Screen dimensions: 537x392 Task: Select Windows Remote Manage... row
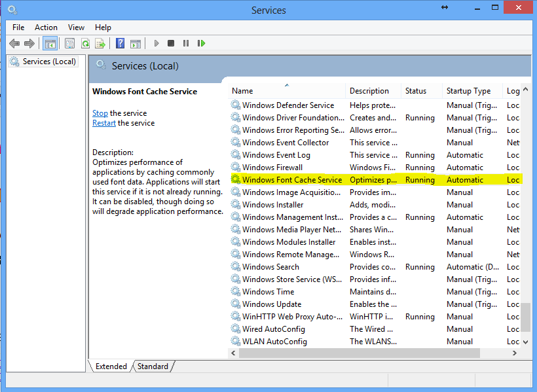pos(375,255)
